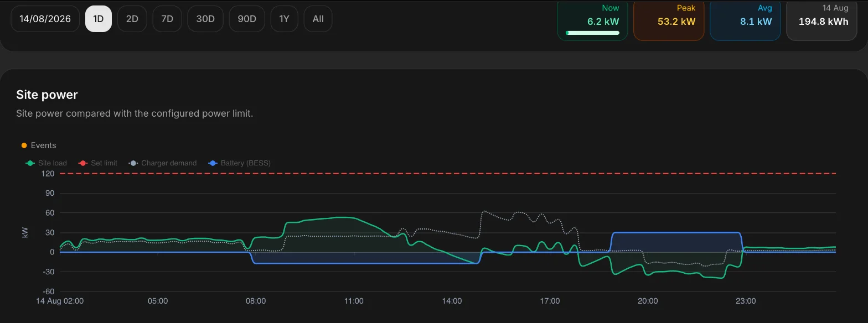Choose the 30D time range
This screenshot has height=323, width=868.
click(205, 19)
